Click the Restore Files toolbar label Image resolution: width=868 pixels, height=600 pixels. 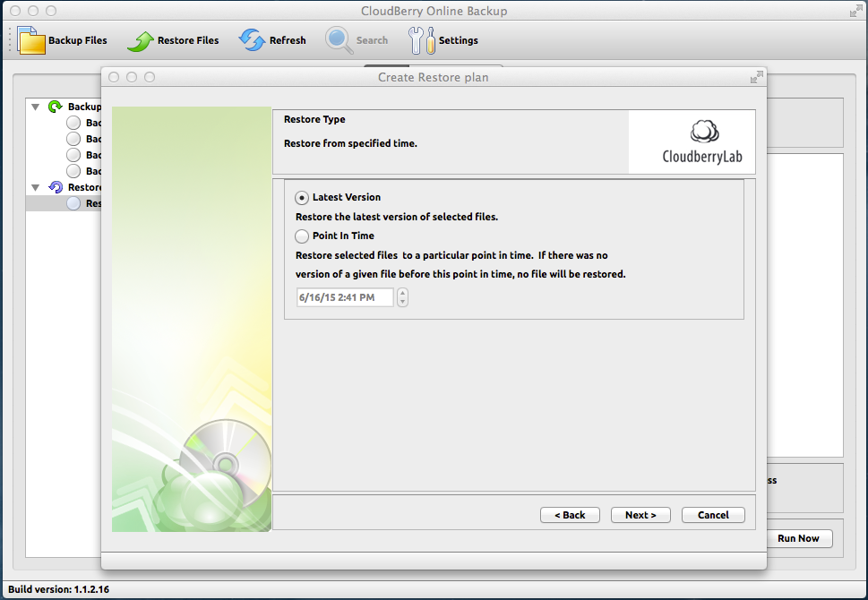pyautogui.click(x=188, y=40)
